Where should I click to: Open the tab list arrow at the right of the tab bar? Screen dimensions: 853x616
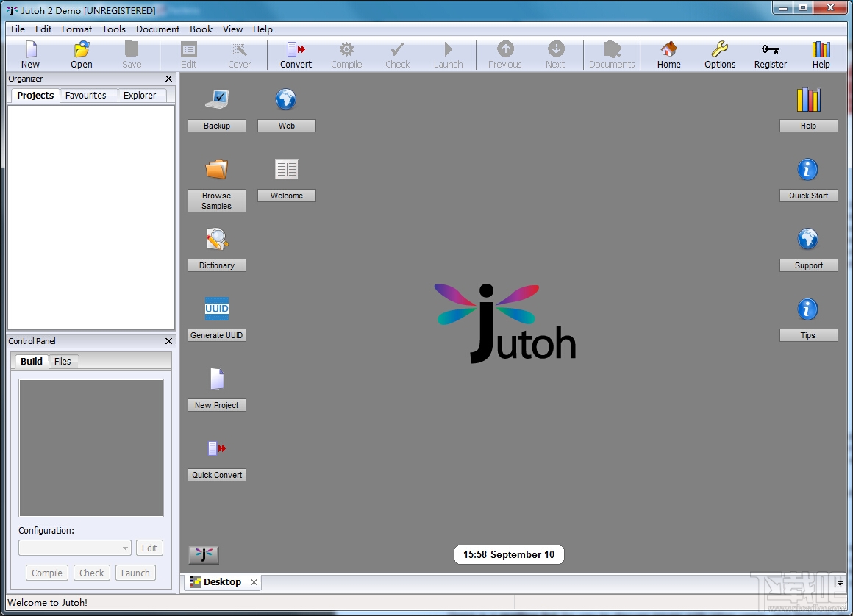coord(840,584)
